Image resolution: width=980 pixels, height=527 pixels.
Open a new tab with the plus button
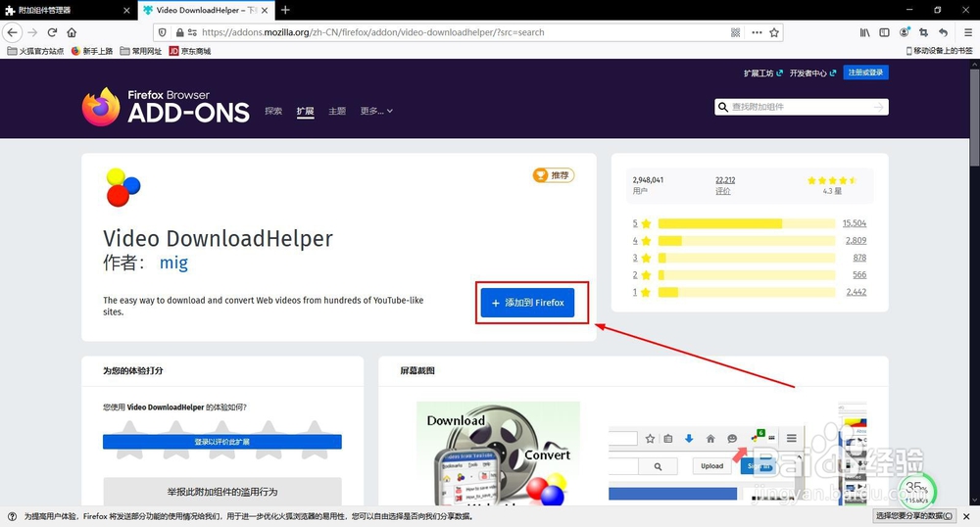[285, 10]
